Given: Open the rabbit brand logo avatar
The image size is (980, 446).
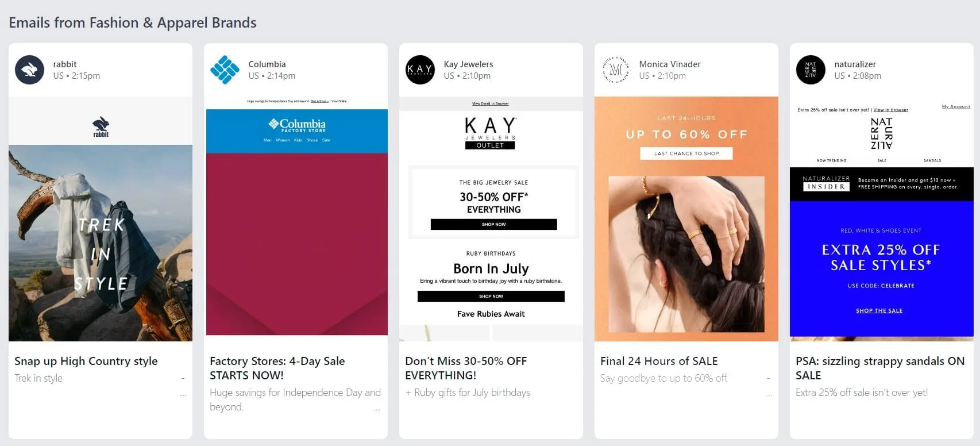Looking at the screenshot, I should 29,70.
